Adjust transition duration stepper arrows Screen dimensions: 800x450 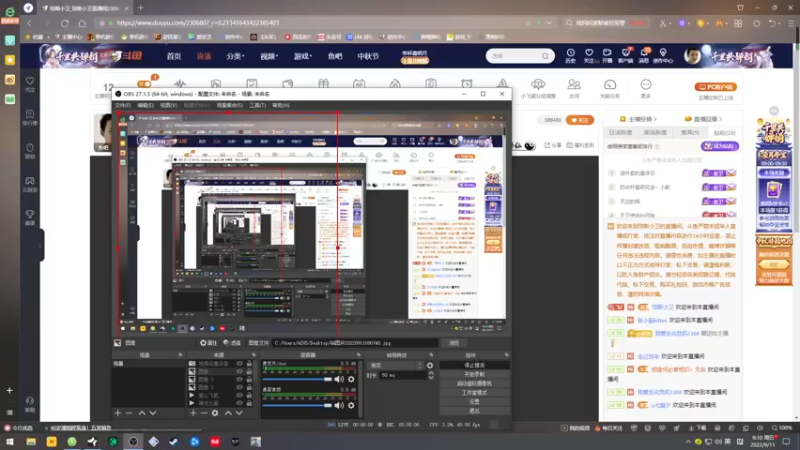[x=431, y=375]
